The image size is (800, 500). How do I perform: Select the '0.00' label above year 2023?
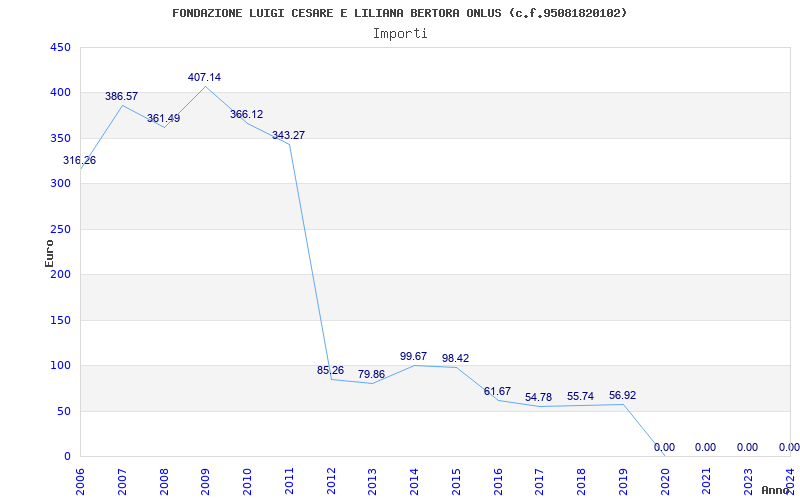[747, 447]
